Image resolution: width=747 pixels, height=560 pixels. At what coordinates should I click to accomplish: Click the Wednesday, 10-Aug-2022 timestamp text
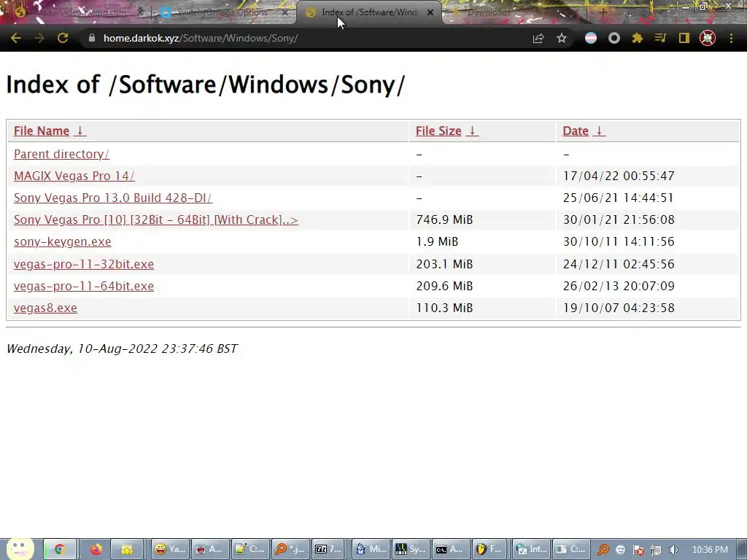pos(122,349)
